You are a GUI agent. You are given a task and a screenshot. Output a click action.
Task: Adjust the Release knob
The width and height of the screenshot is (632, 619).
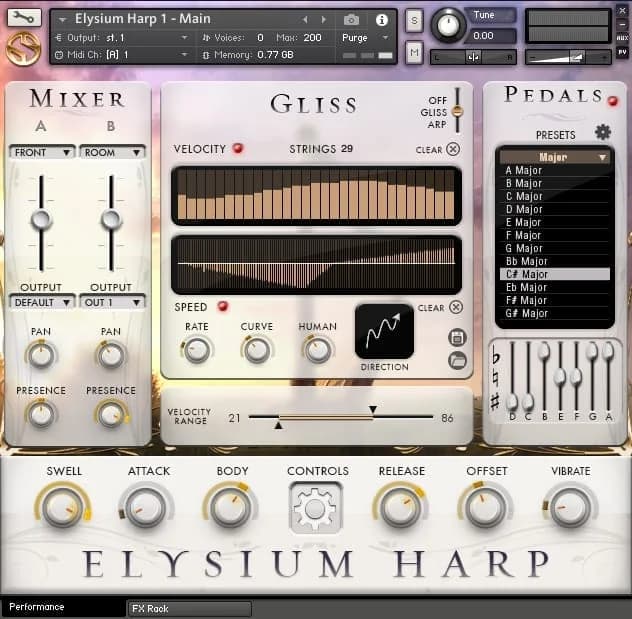tap(400, 508)
